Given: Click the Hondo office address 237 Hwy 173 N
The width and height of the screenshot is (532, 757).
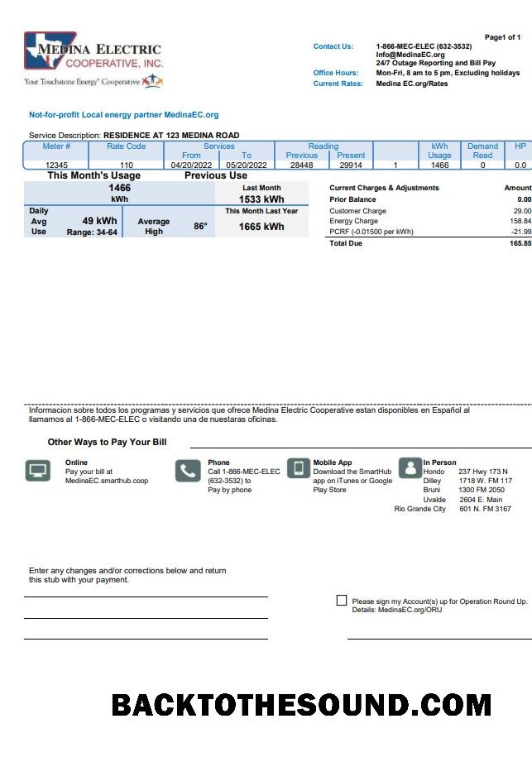Looking at the screenshot, I should point(482,472).
